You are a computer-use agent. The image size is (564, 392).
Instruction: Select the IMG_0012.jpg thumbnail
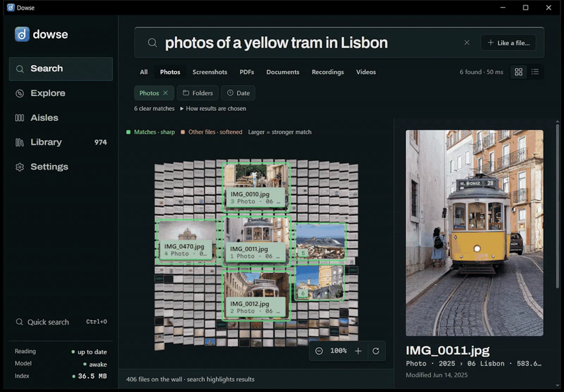point(256,296)
